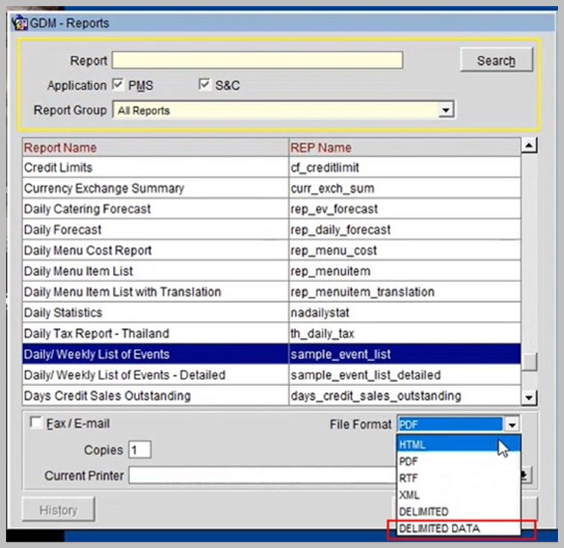Select the Daily Forecast report row
The image size is (564, 548).
click(271, 230)
